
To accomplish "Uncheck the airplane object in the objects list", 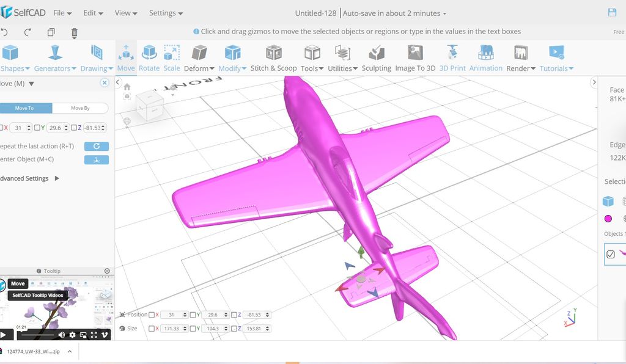I will (x=611, y=254).
